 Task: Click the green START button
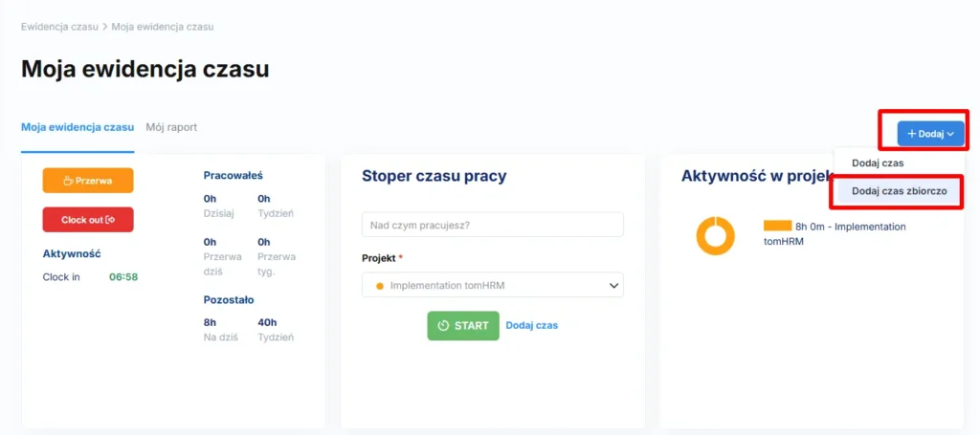(463, 326)
